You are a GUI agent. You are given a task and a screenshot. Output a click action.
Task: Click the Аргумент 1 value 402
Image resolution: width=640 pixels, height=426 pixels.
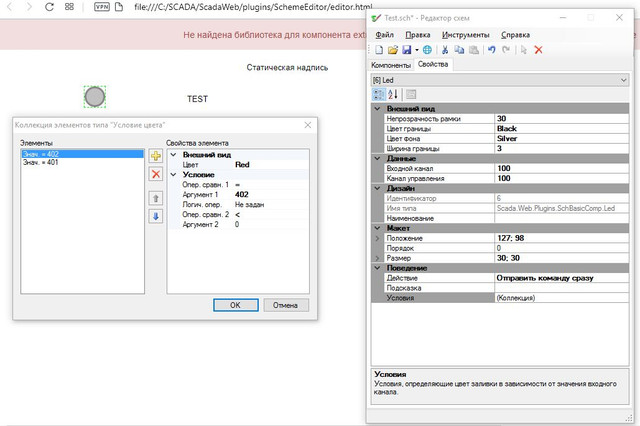click(x=271, y=195)
